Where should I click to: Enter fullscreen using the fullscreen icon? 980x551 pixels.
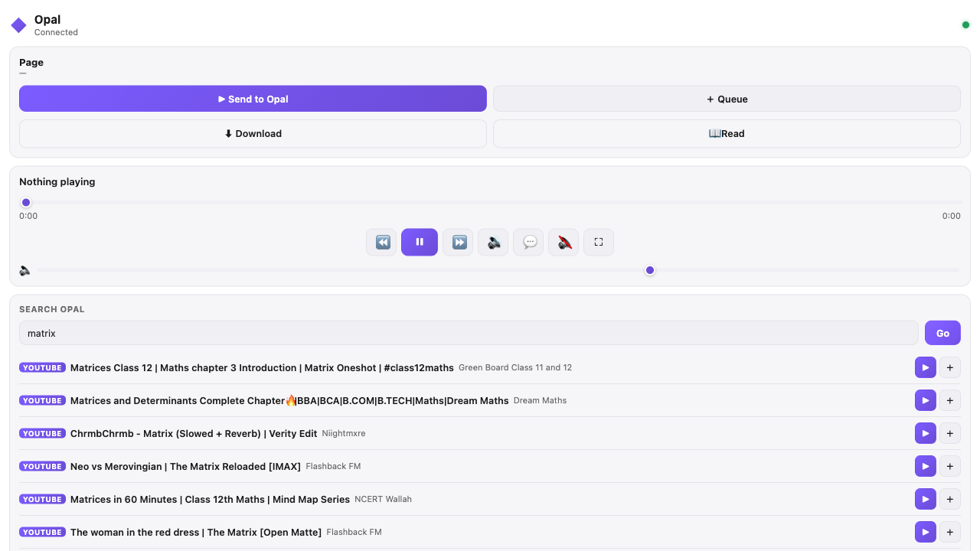click(599, 242)
